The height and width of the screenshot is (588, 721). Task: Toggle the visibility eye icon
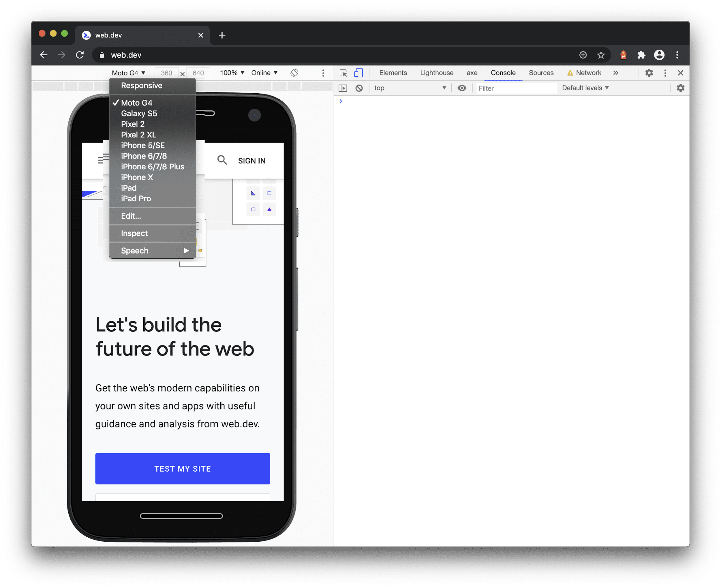(462, 88)
